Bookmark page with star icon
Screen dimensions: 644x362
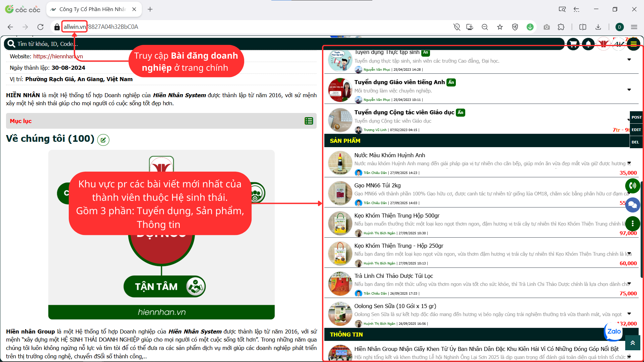(x=500, y=27)
